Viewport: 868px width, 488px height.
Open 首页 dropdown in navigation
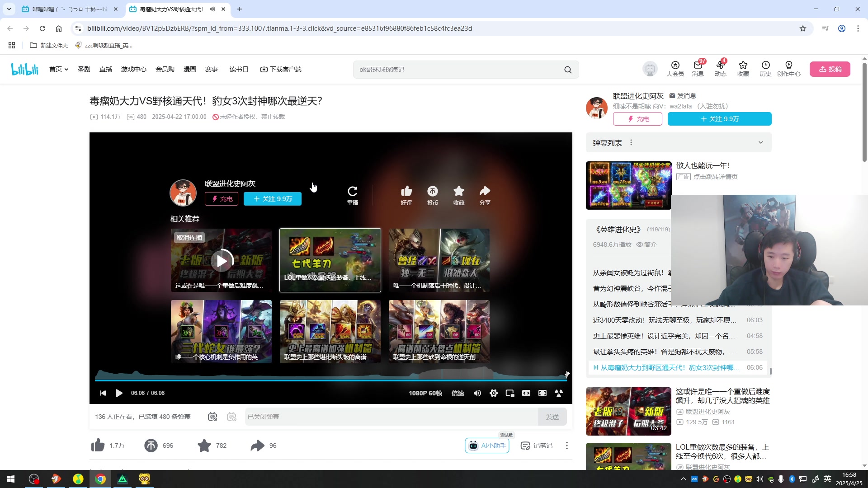click(59, 69)
